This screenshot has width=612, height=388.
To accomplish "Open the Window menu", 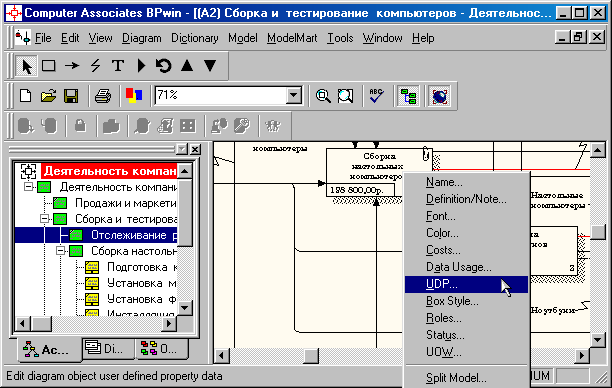I will tap(382, 38).
